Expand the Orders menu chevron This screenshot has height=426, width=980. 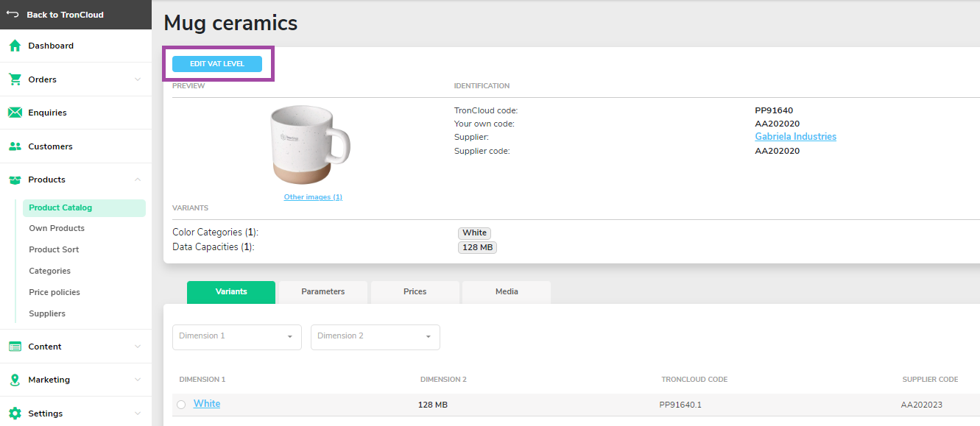pos(138,79)
